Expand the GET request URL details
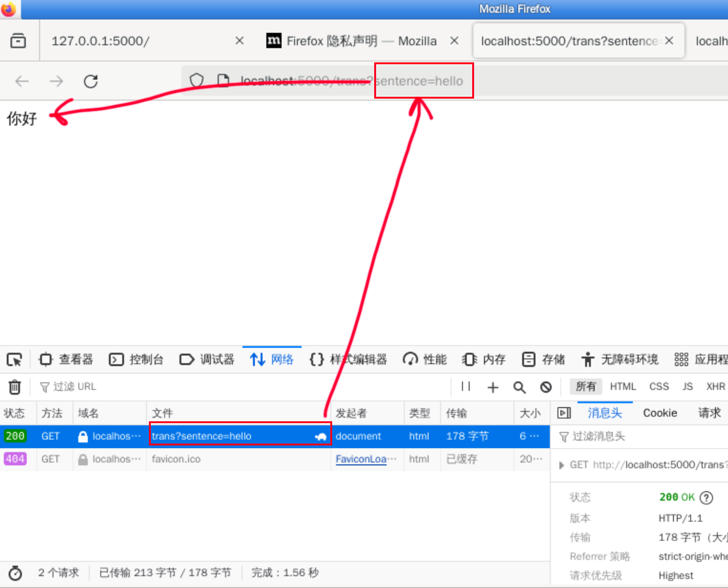The image size is (728, 588). [561, 465]
